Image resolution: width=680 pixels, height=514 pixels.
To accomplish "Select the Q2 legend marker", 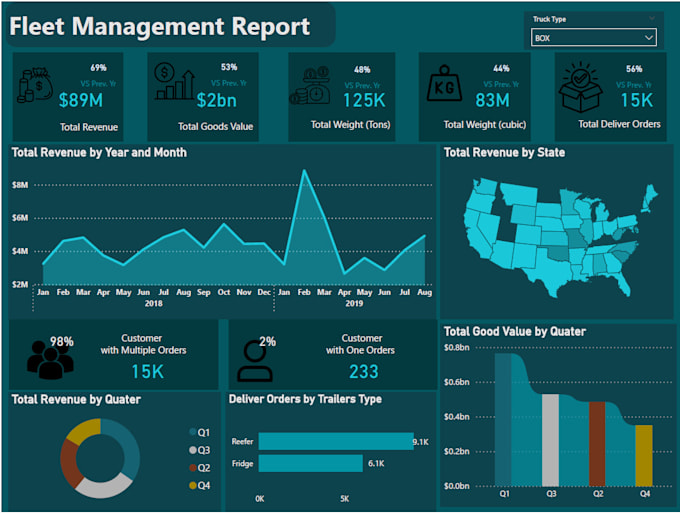I will click(193, 468).
